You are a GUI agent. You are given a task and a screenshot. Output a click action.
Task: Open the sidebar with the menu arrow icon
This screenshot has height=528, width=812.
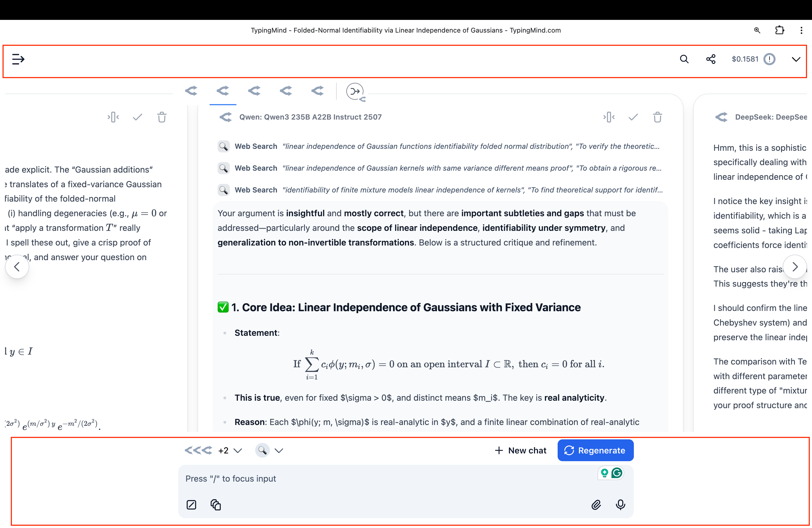click(18, 59)
